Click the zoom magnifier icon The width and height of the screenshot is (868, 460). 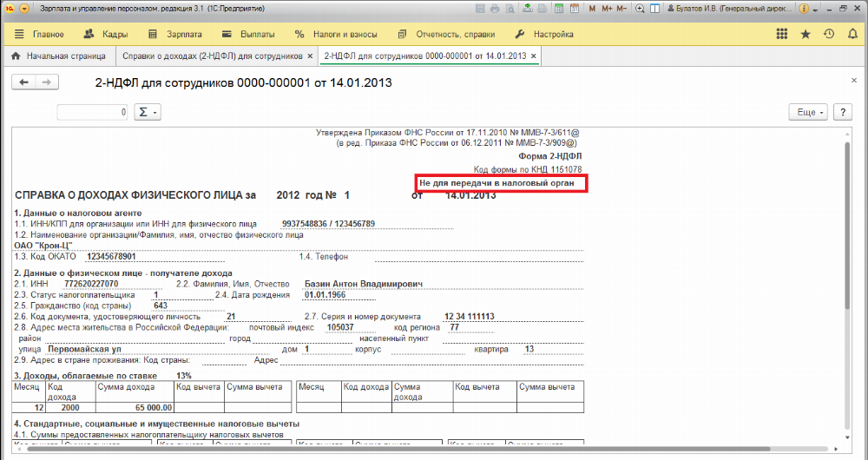point(640,9)
